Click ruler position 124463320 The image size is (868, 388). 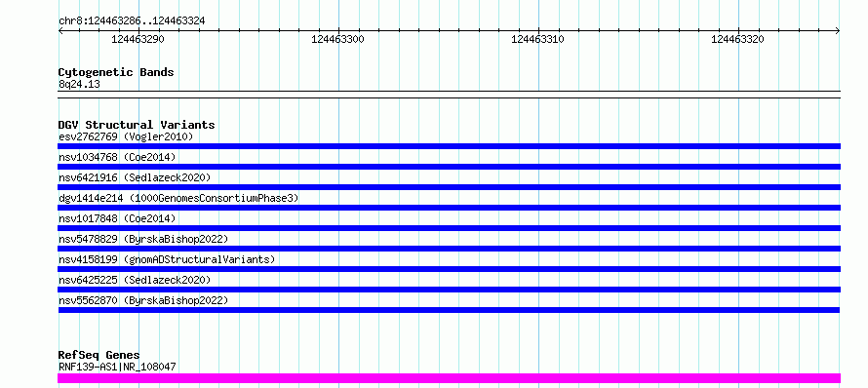point(737,39)
